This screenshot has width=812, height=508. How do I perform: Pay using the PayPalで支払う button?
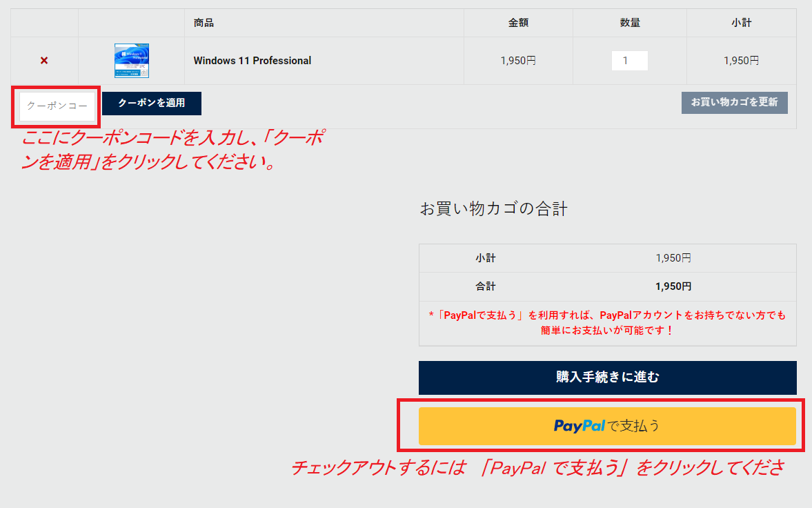click(x=608, y=425)
